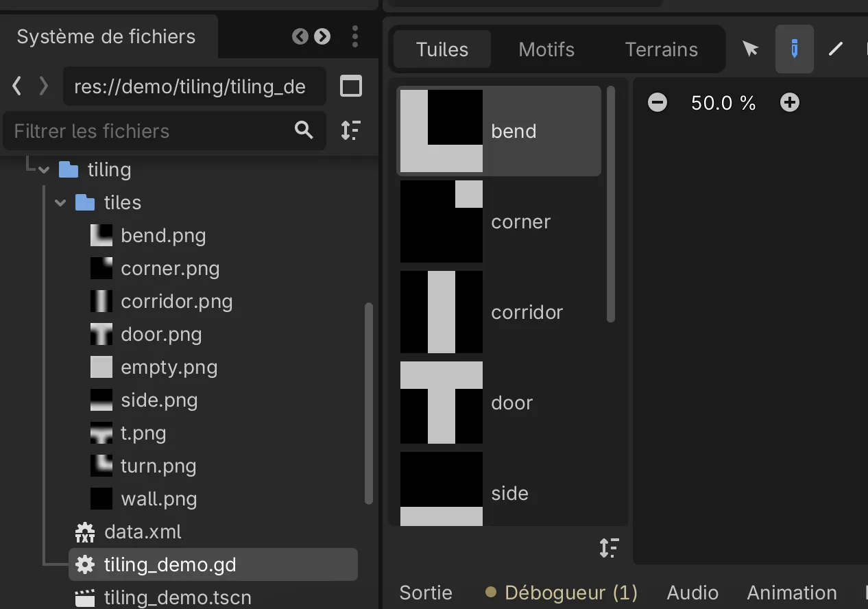This screenshot has width=868, height=609.
Task: Switch to the Tuiles tab
Action: (442, 49)
